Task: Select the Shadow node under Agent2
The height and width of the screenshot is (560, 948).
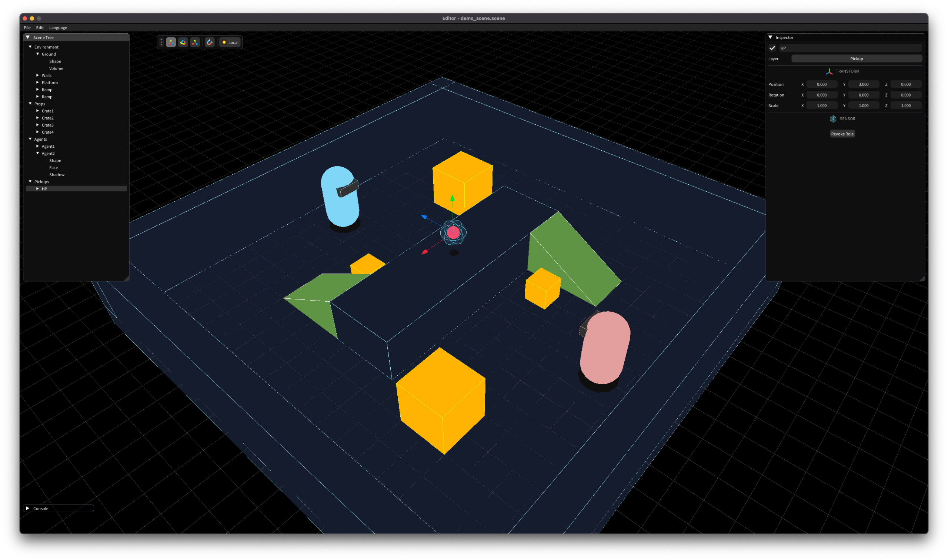Action: [x=57, y=174]
